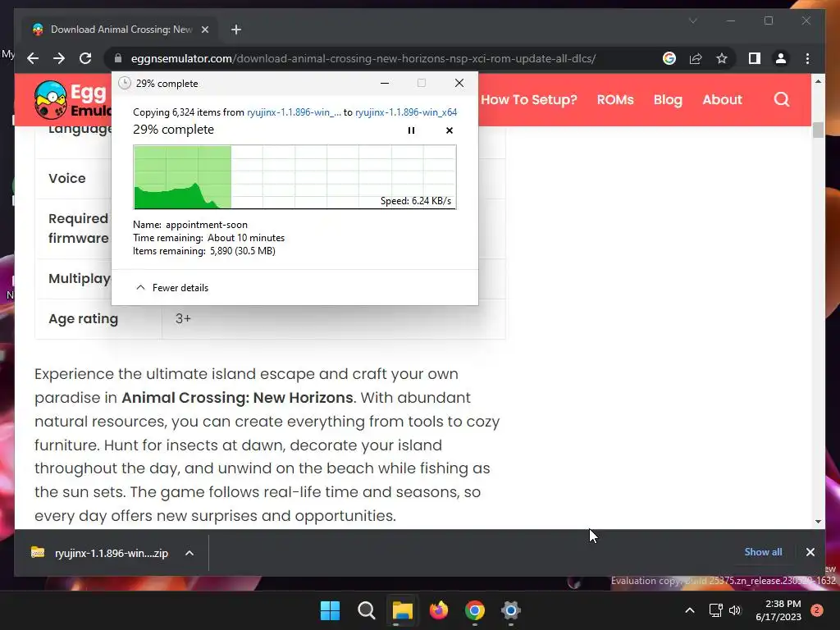Screen dimensions: 840x630
Task: Share this page via share icon
Action: (x=696, y=58)
